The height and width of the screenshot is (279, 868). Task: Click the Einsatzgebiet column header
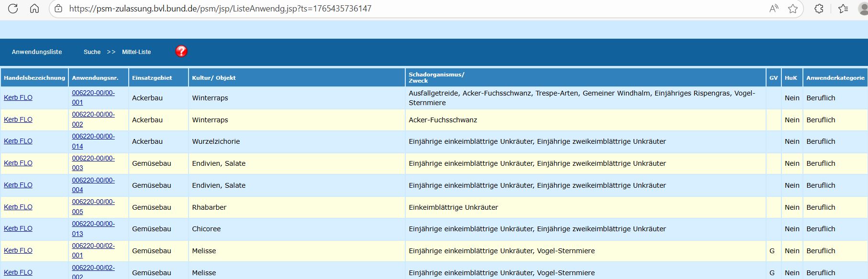tap(158, 77)
